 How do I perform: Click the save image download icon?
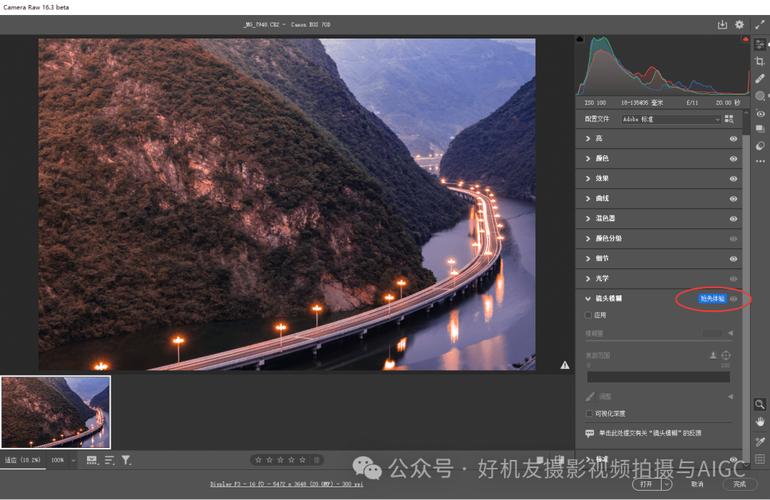click(722, 25)
